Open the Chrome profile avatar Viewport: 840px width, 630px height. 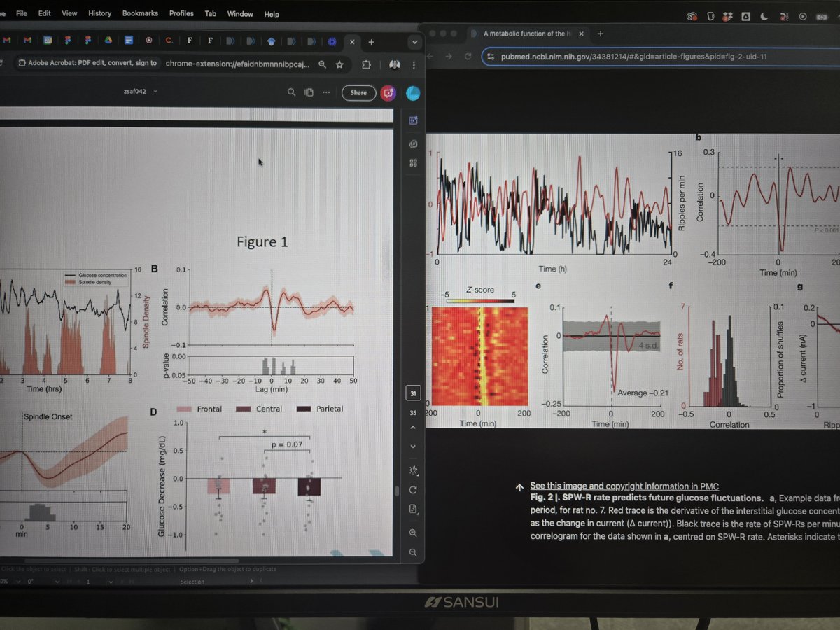click(x=395, y=64)
